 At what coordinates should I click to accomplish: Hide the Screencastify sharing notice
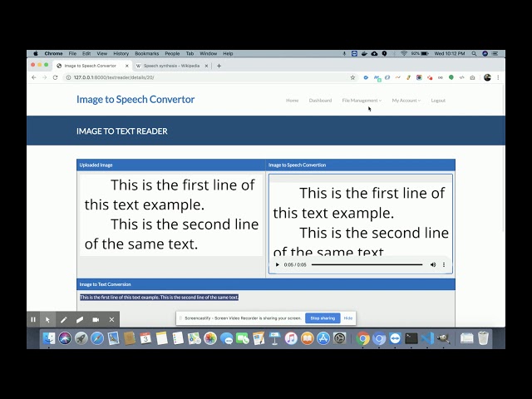pos(348,318)
